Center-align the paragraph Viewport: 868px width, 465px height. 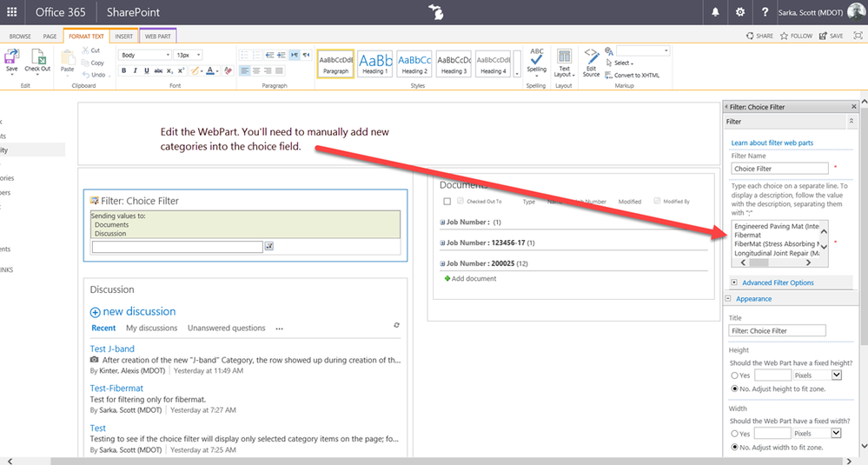(x=255, y=71)
